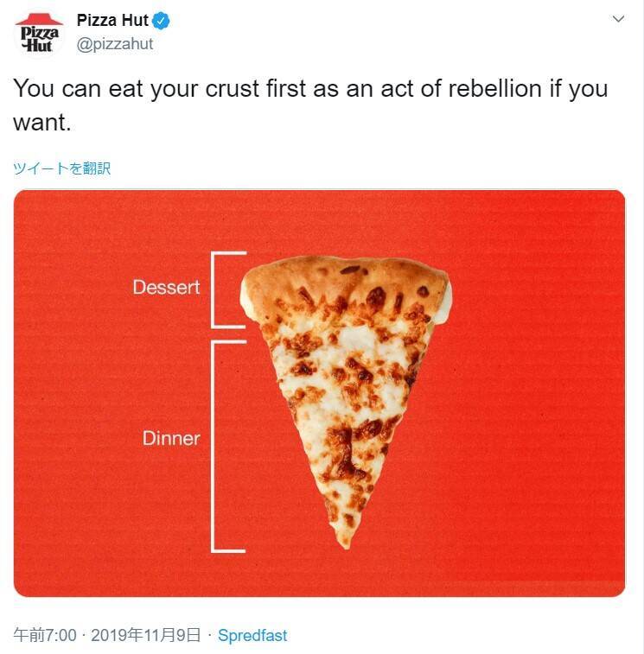This screenshot has width=644, height=654.
Task: Open the Pizza Hut display name link
Action: coord(112,21)
